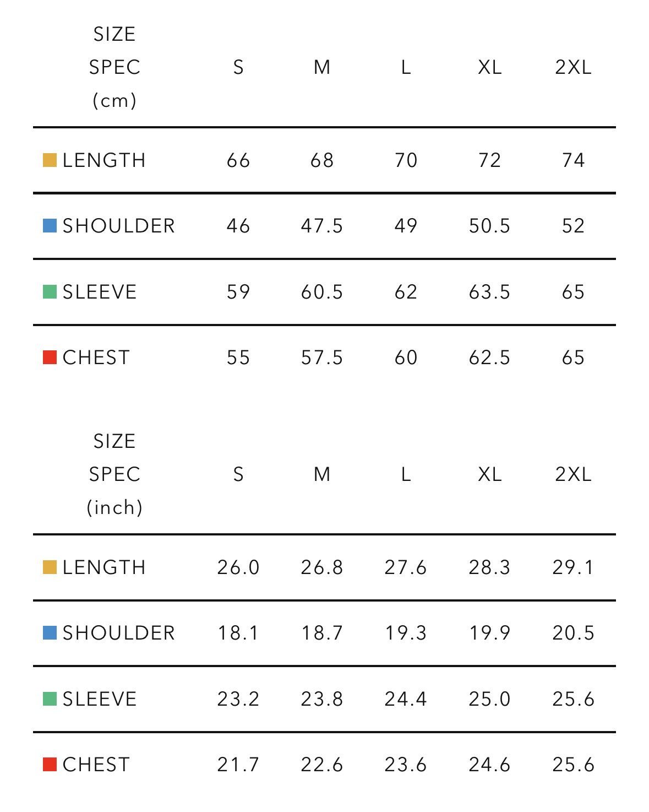Select the SIZE SPEC (inch) header
The width and height of the screenshot is (649, 812).
pyautogui.click(x=114, y=474)
